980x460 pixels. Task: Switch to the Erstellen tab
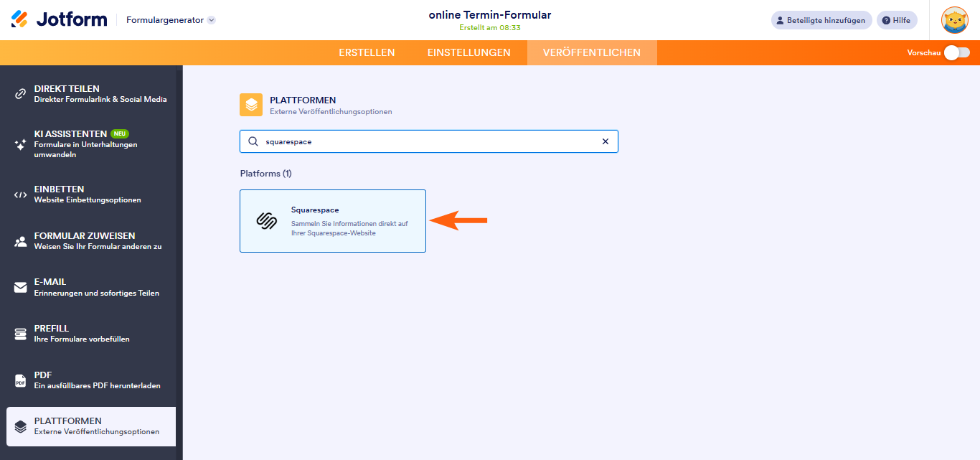point(367,52)
